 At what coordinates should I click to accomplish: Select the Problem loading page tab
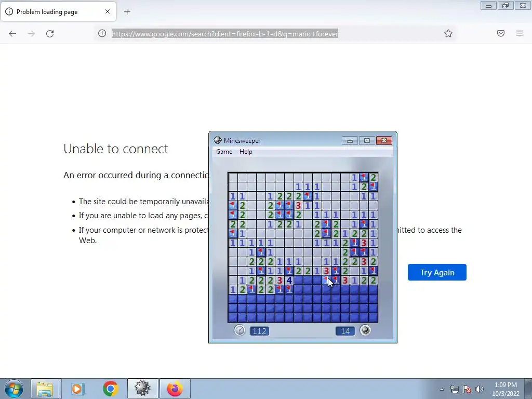pyautogui.click(x=58, y=11)
